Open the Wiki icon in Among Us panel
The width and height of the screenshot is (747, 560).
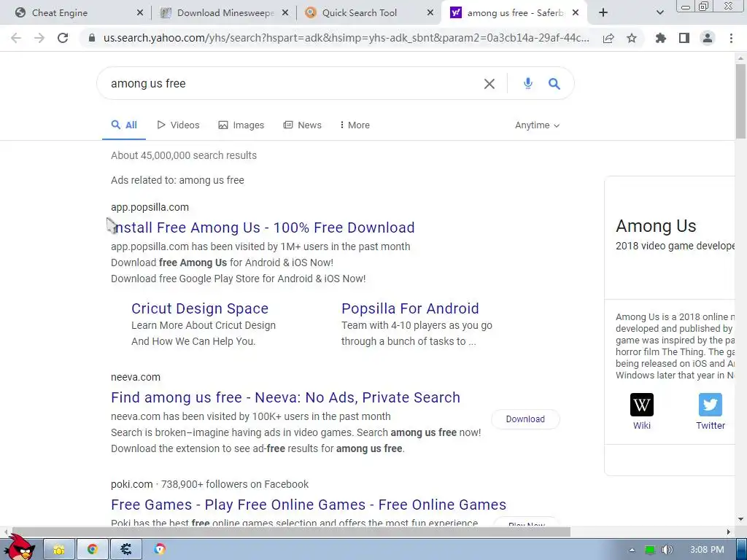click(x=642, y=405)
